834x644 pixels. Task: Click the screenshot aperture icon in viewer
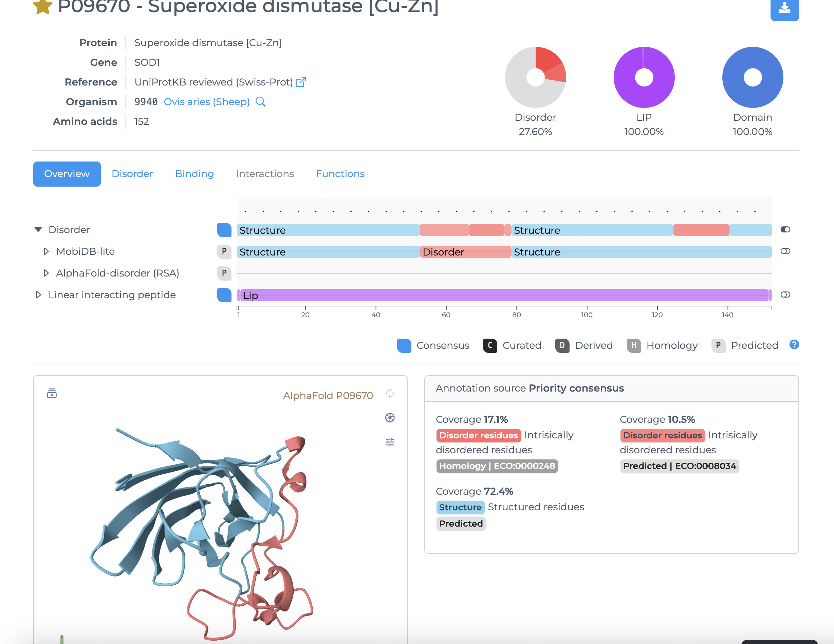390,418
